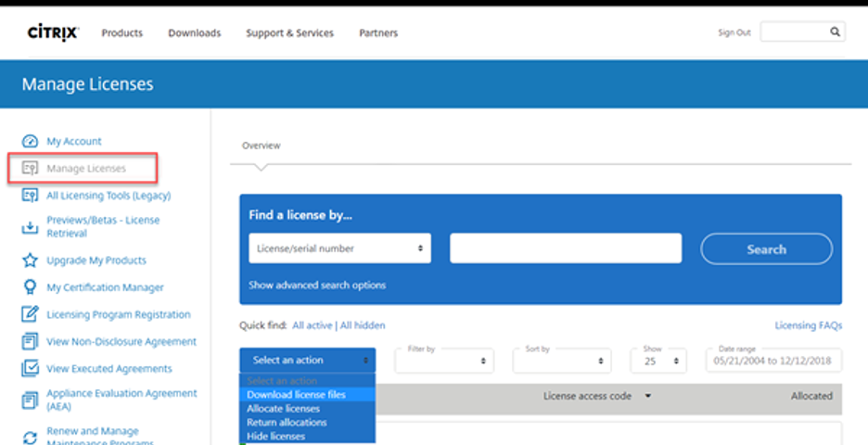The height and width of the screenshot is (445, 868).
Task: Switch to the Overview tab
Action: [x=261, y=146]
